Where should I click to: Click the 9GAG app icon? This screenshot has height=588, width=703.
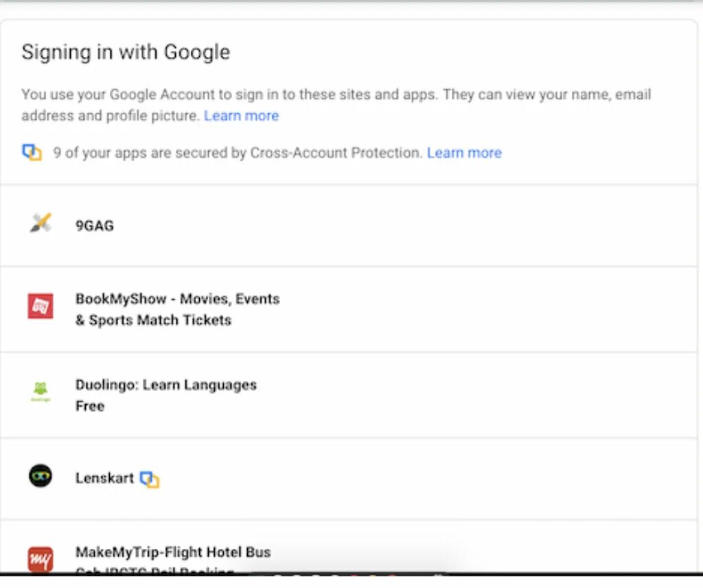[41, 223]
